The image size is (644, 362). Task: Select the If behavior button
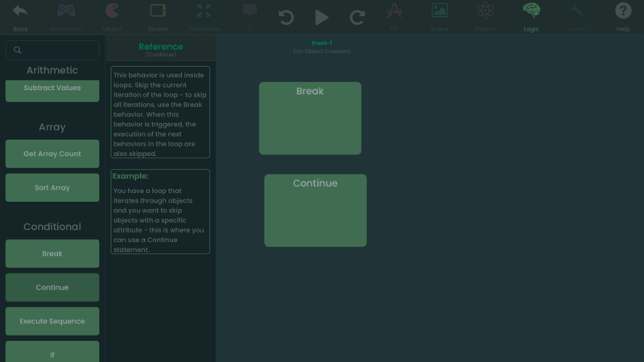point(52,352)
